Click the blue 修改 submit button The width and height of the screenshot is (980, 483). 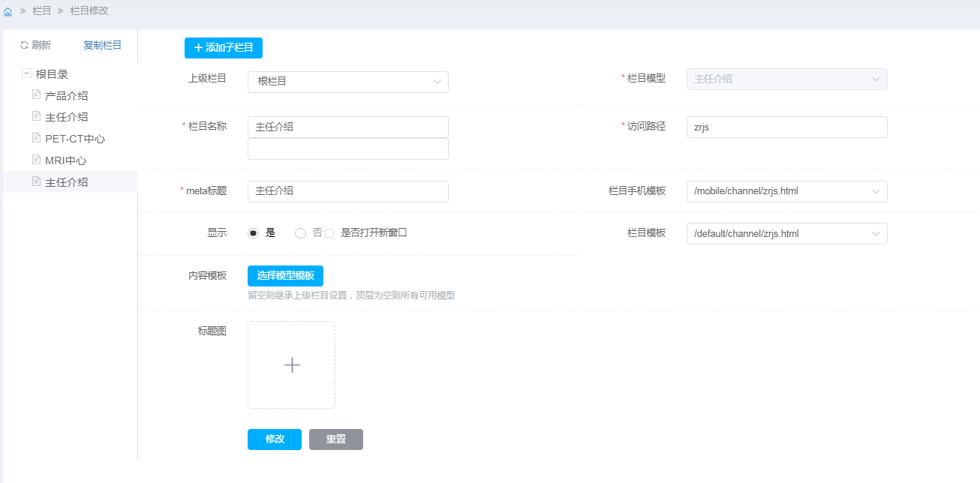point(275,439)
